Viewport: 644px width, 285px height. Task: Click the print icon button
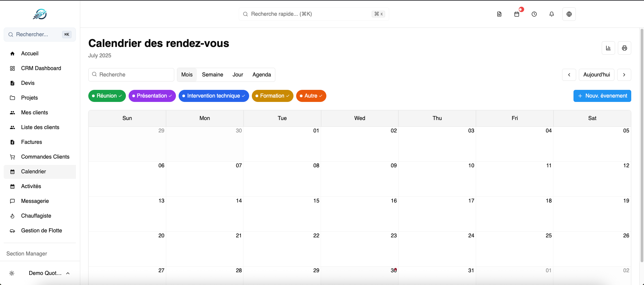(x=624, y=48)
